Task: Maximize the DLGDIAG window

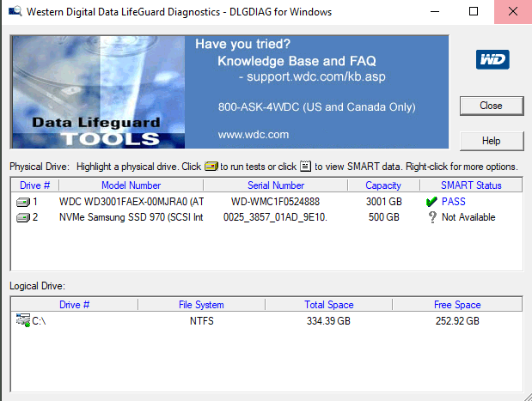Action: tap(474, 11)
